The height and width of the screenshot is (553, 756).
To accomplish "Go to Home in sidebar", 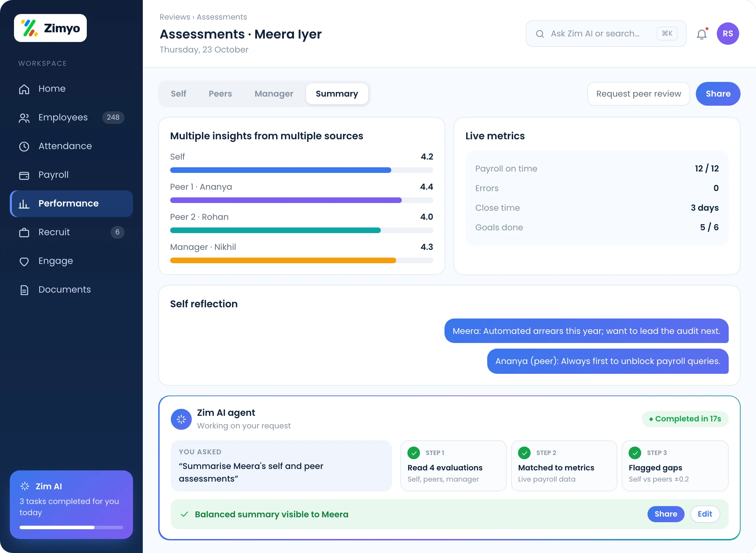I will coord(71,89).
